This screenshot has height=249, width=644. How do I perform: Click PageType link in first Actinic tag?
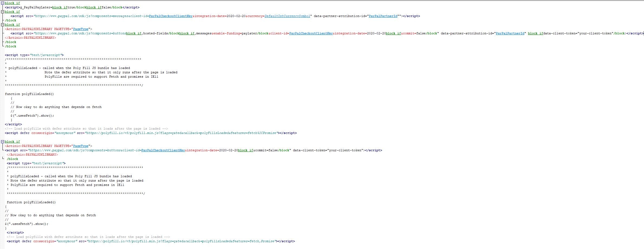[x=81, y=29]
